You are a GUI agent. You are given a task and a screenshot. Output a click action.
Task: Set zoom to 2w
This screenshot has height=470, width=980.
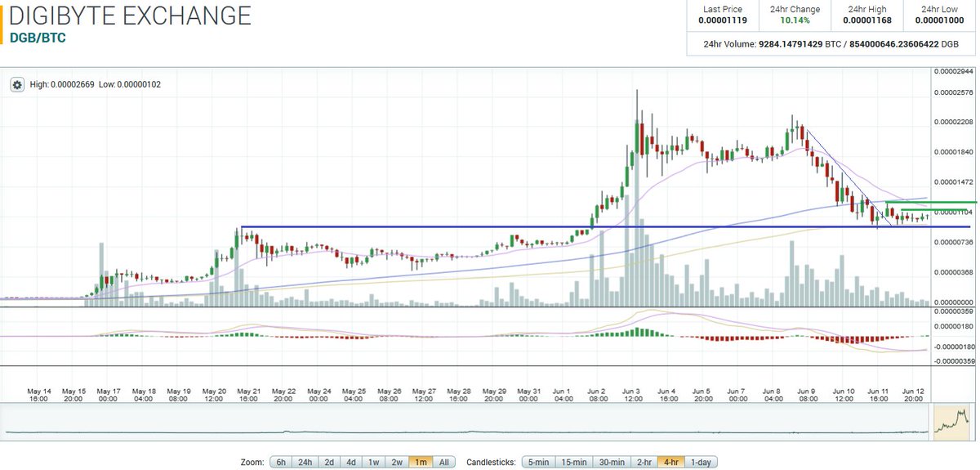pos(397,462)
